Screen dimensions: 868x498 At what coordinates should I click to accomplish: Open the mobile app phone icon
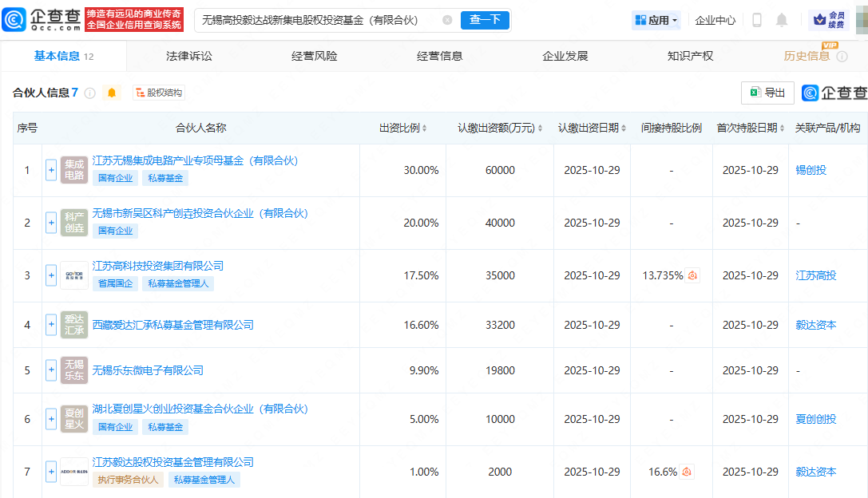pyautogui.click(x=757, y=20)
